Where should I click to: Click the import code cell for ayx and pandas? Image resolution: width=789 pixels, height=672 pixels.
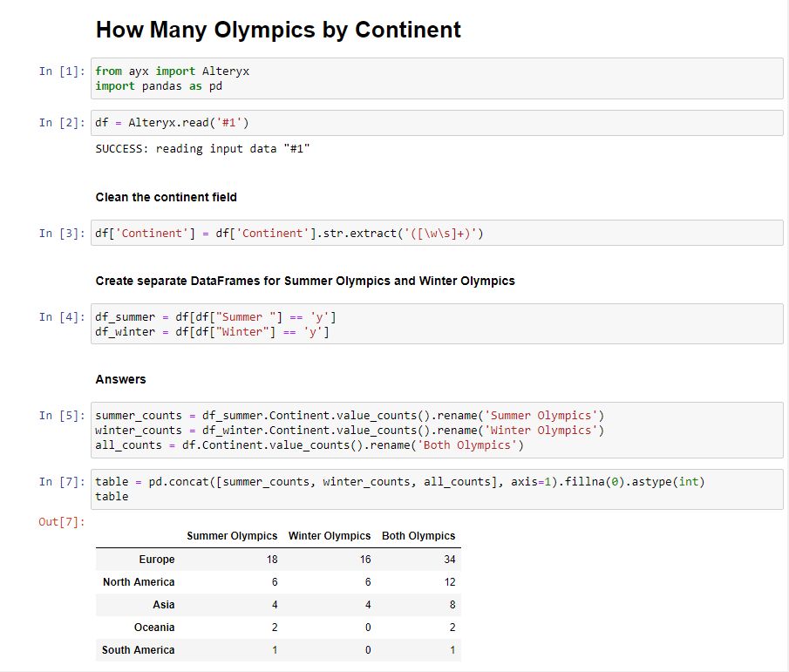tap(436, 78)
